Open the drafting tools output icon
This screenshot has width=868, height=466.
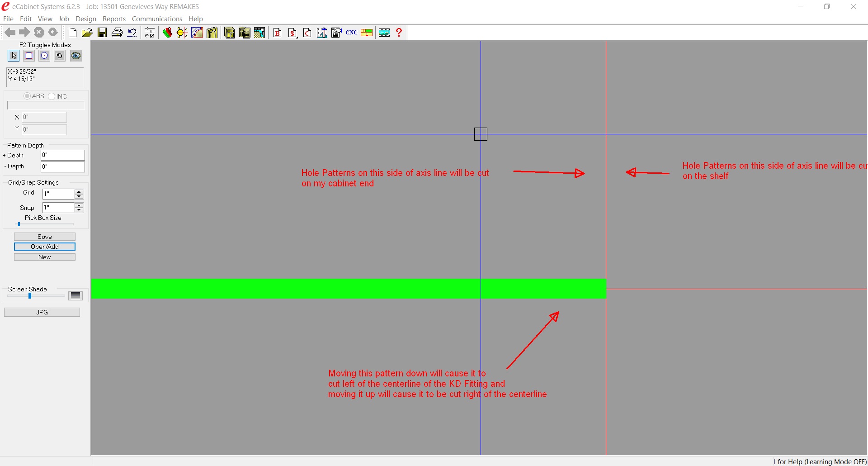click(x=322, y=33)
